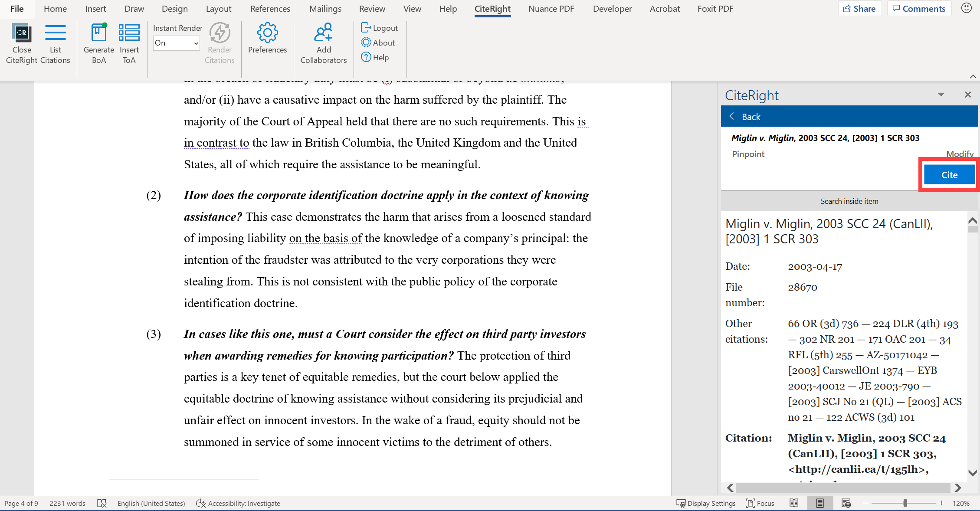Image resolution: width=980 pixels, height=511 pixels.
Task: Open the Design ribbon tab
Action: (174, 9)
